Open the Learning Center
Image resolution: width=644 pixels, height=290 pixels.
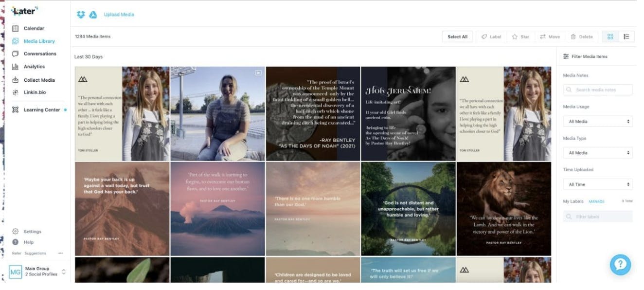pos(42,110)
